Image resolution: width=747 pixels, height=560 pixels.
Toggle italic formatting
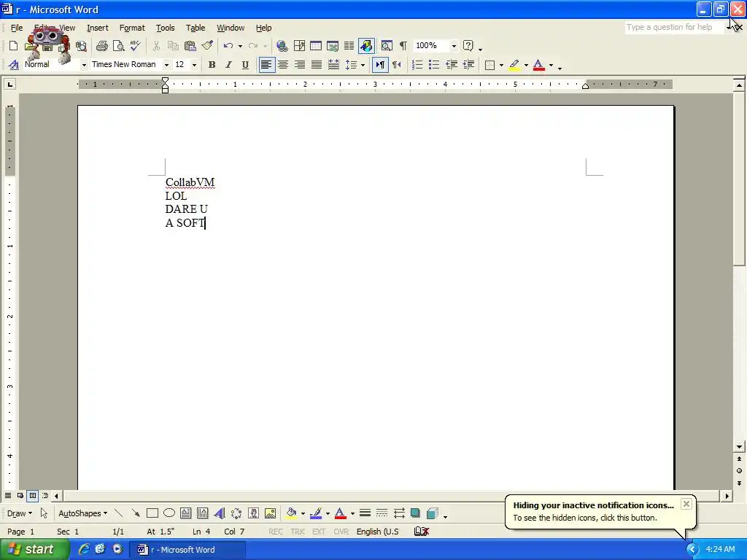[228, 65]
